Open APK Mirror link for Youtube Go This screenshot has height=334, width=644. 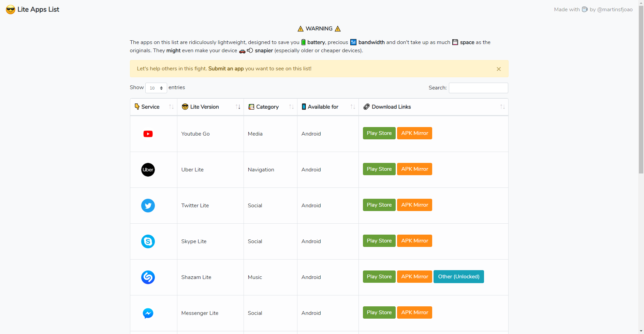[x=414, y=133]
